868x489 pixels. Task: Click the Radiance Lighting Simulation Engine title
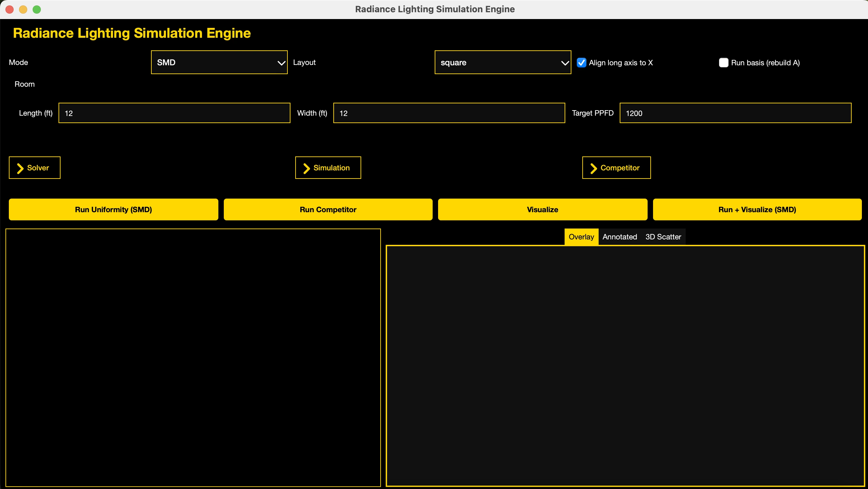tap(132, 33)
